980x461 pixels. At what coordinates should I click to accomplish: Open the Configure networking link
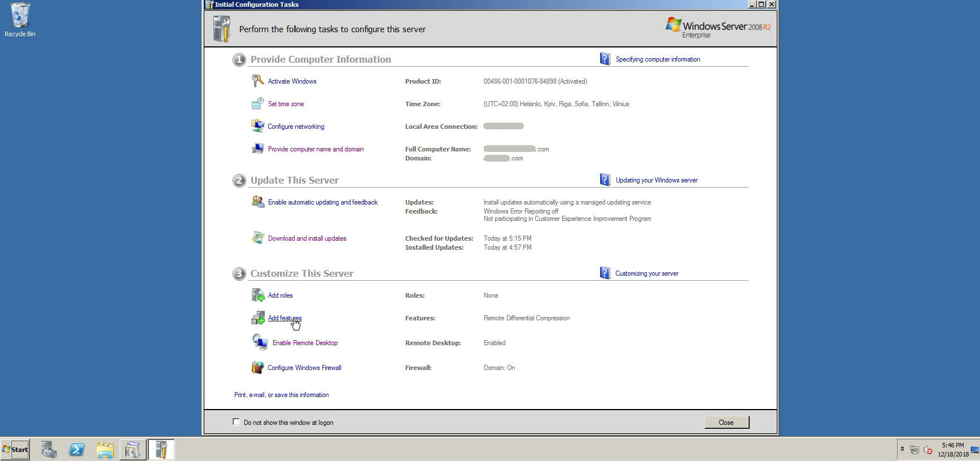click(296, 127)
